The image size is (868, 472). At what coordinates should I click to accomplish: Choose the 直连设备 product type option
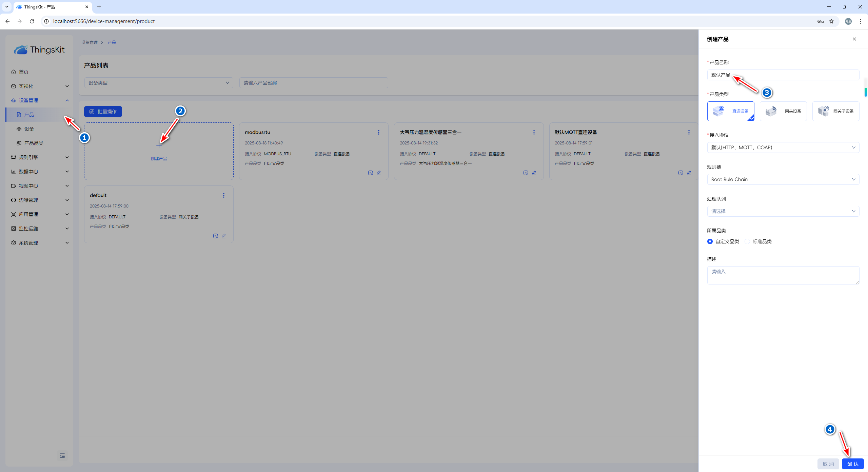point(731,111)
